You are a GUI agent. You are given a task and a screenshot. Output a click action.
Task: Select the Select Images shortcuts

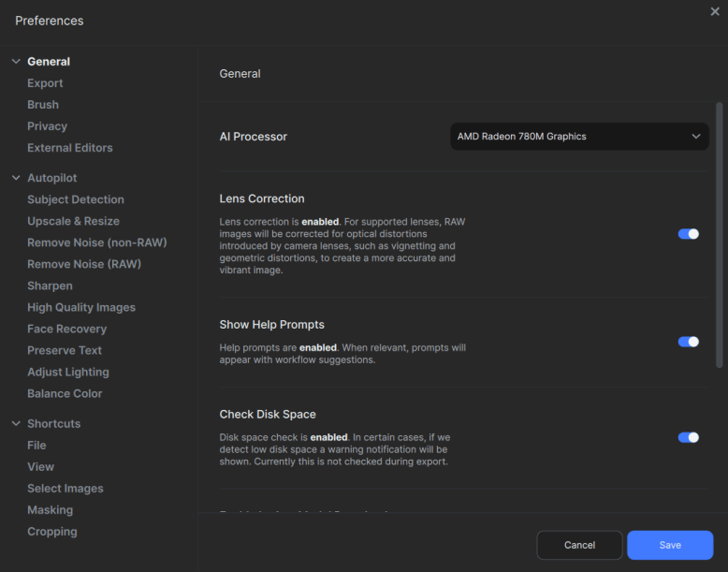[65, 489]
